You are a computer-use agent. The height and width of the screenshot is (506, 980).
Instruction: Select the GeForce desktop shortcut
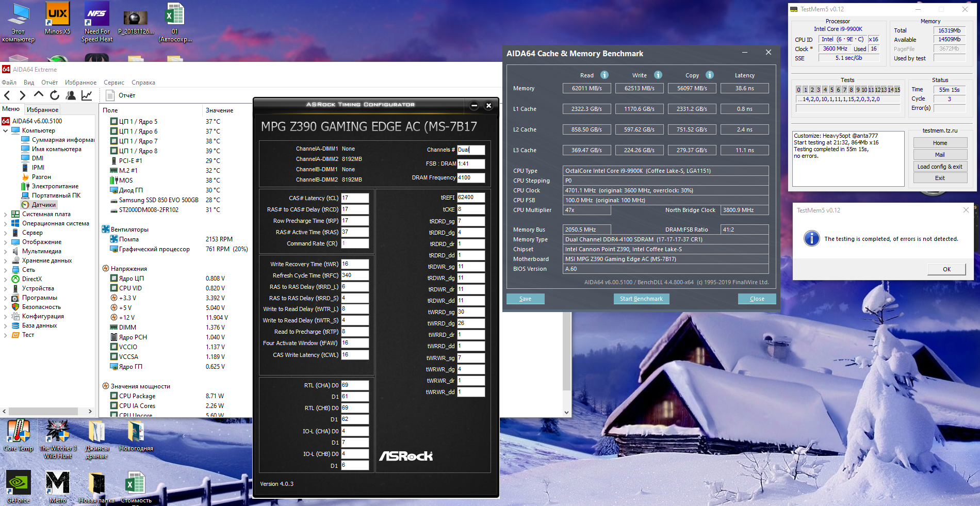[x=19, y=487]
